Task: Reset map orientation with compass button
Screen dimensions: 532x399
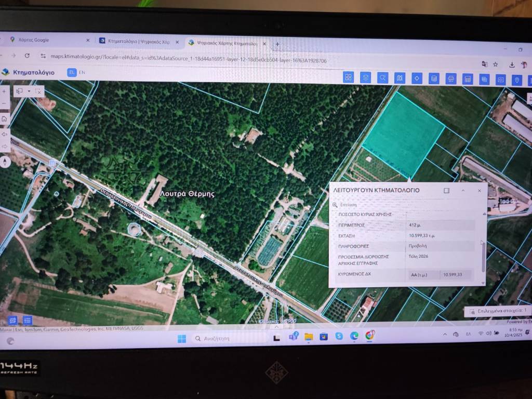Action: coord(5,162)
